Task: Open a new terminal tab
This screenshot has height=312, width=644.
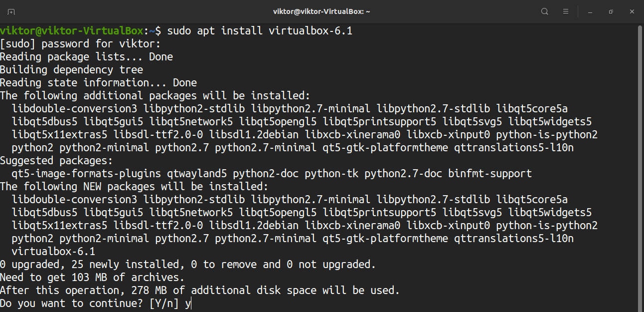Action: (11, 11)
